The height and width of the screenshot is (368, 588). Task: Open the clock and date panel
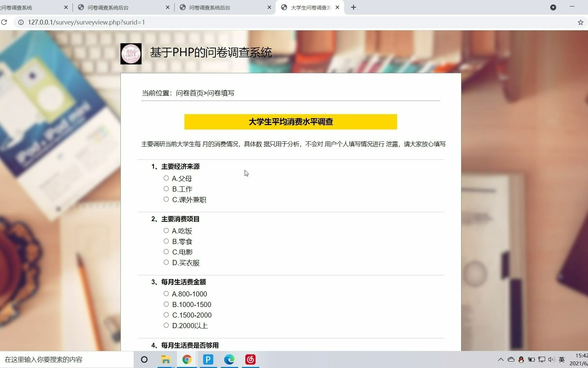[579, 359]
